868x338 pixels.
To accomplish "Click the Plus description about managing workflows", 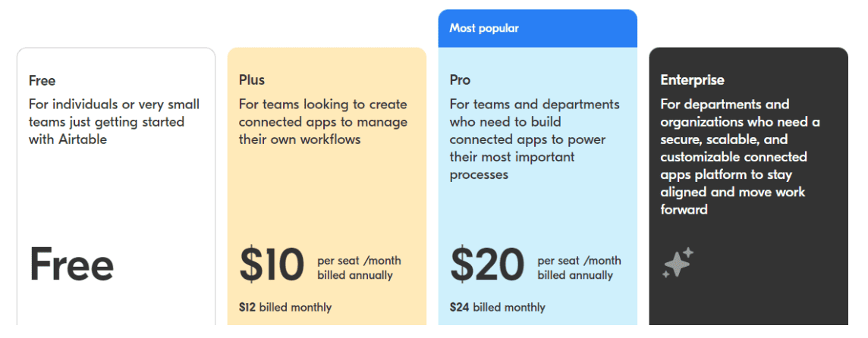I will pyautogui.click(x=323, y=122).
